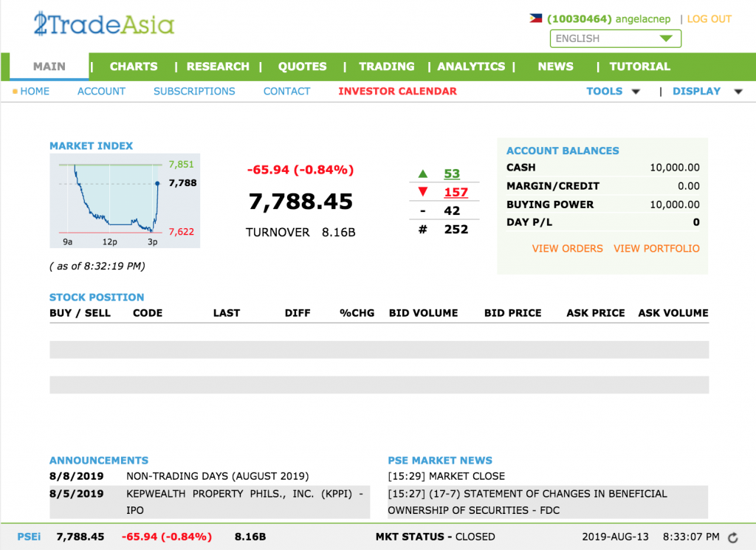Click the advancers count 53
This screenshot has width=756, height=550.
(x=452, y=173)
